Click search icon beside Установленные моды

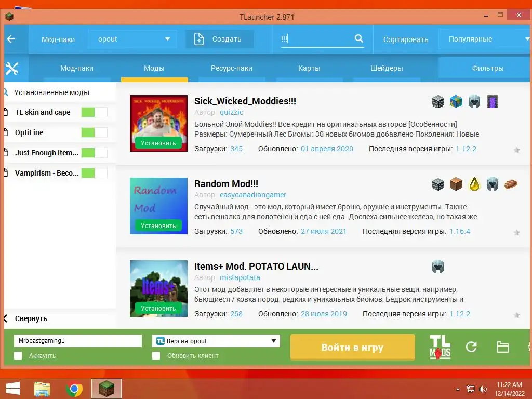click(6, 92)
